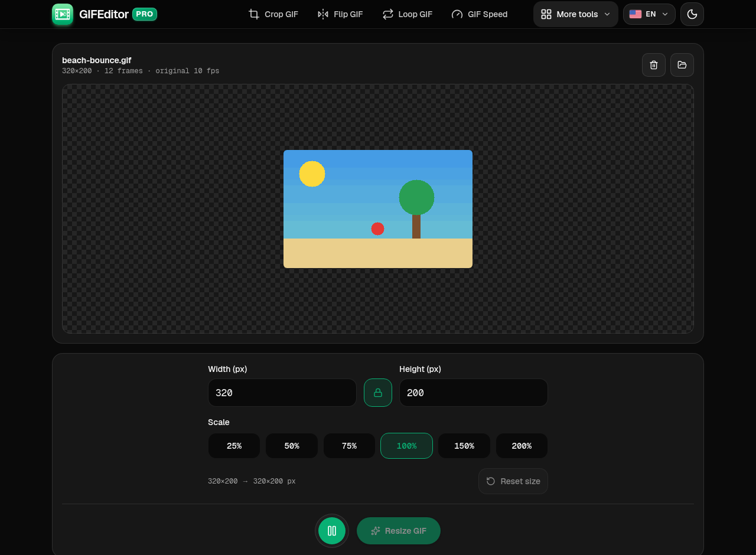The height and width of the screenshot is (555, 756).
Task: Toggle dark mode with moon icon
Action: coord(692,14)
